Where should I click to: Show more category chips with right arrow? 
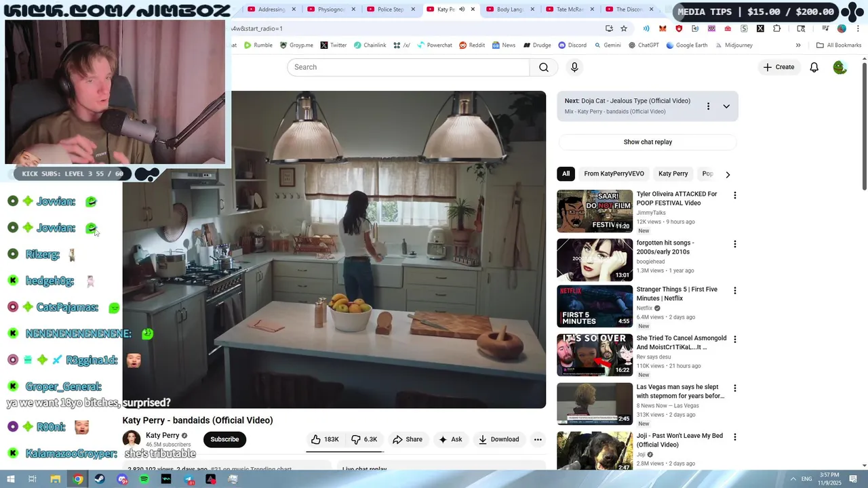pos(728,174)
